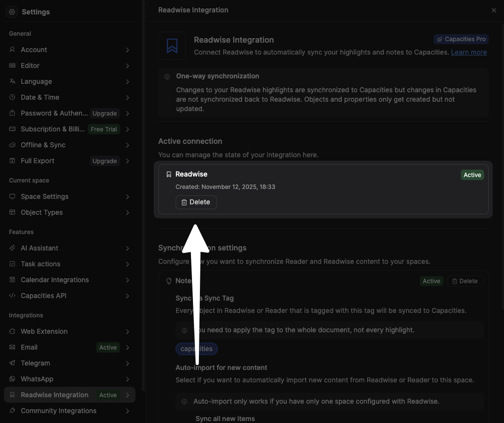The height and width of the screenshot is (423, 504).
Task: Click the Settings gear icon at top
Action: pyautogui.click(x=12, y=12)
